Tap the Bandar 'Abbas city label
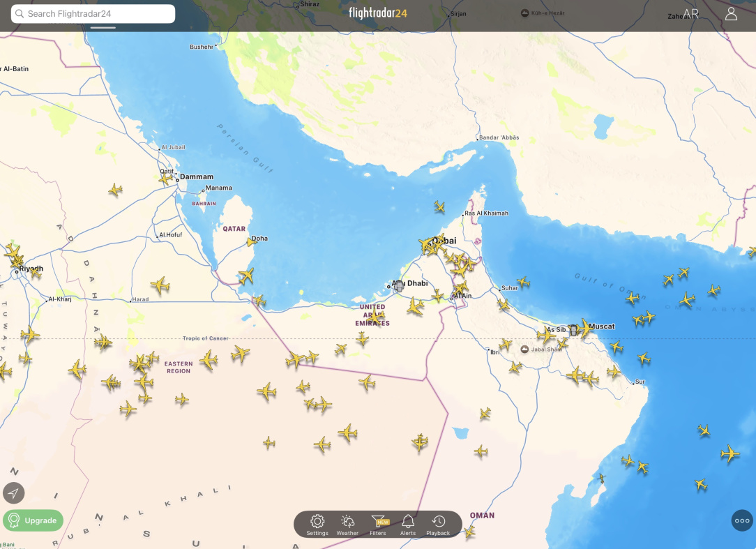The height and width of the screenshot is (549, 756). coord(499,137)
